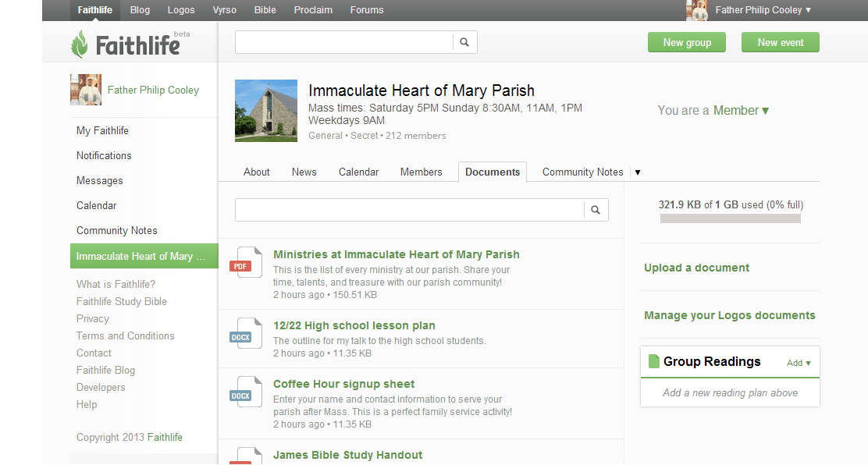868x465 pixels.
Task: Switch to the About tab
Action: [256, 172]
